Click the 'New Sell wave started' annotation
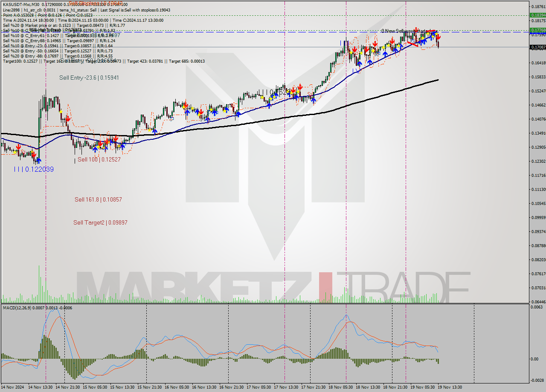The image size is (546, 392). click(x=409, y=31)
